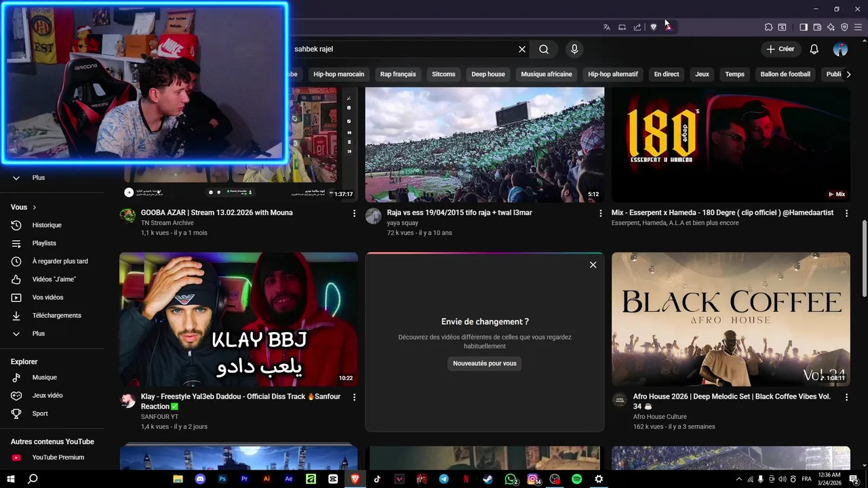868x488 pixels.
Task: Open the notifications bell
Action: 814,49
